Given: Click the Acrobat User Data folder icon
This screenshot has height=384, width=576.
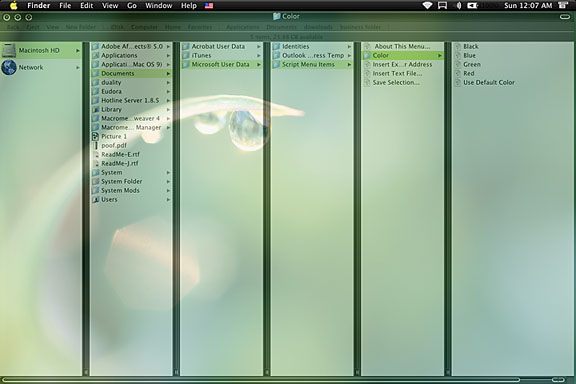Looking at the screenshot, I should tap(186, 47).
